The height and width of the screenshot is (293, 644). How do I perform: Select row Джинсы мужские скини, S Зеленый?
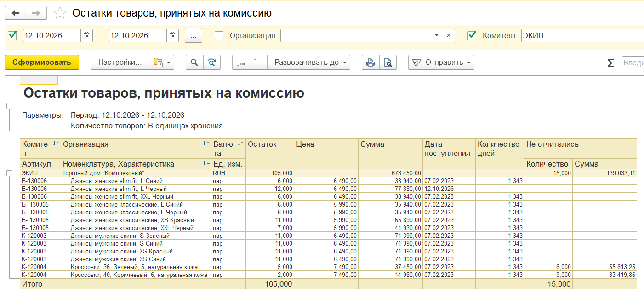136,236
